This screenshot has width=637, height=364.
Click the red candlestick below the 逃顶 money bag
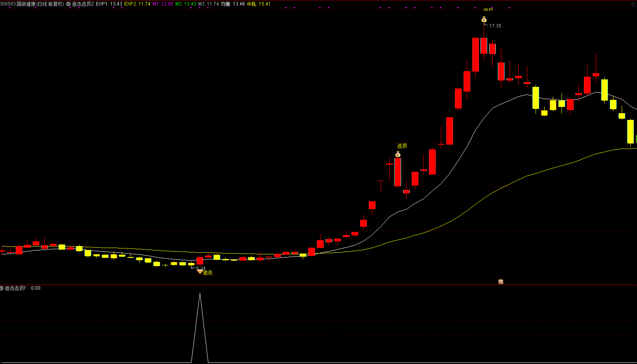point(398,172)
